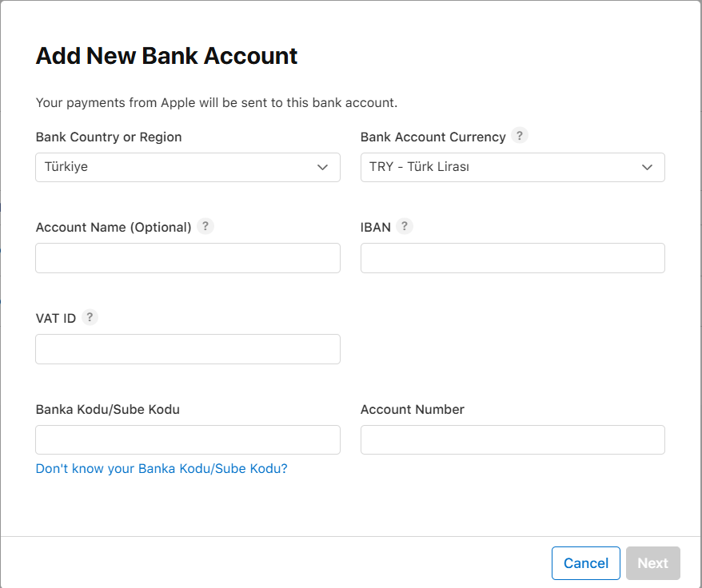
Task: Select the VAT ID input box
Action: (x=188, y=349)
